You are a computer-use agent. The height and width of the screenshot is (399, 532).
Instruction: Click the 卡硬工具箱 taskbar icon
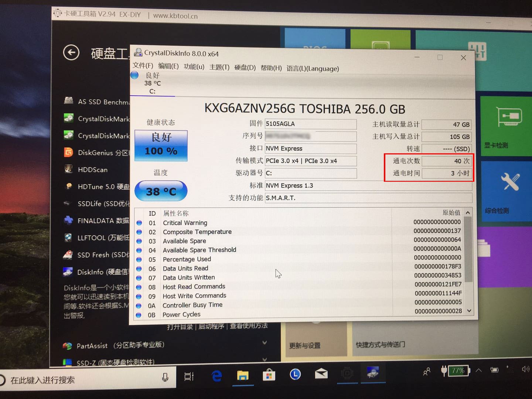click(347, 373)
